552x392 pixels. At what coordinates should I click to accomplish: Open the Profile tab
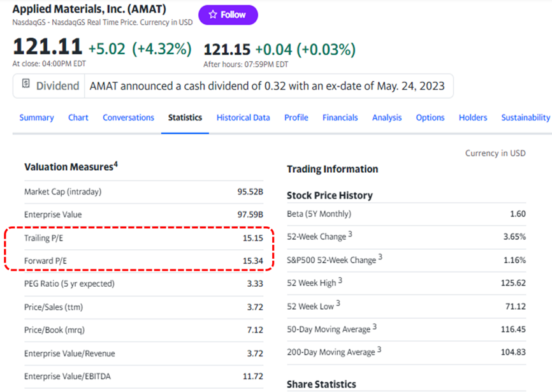point(296,117)
